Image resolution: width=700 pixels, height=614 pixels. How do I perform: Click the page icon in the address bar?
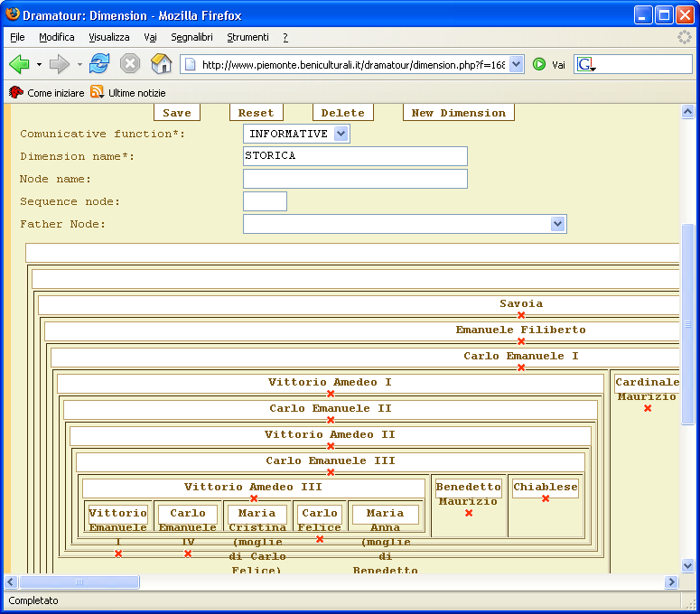(191, 65)
